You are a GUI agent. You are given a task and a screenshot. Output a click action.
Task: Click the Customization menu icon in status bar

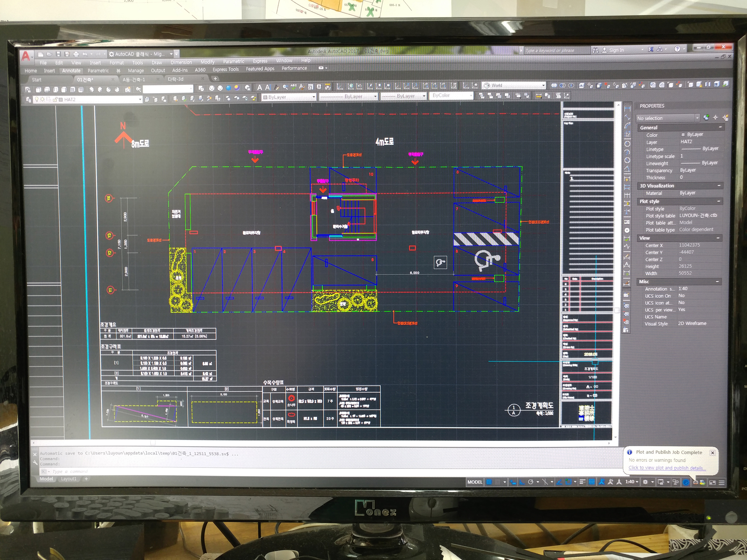721,483
